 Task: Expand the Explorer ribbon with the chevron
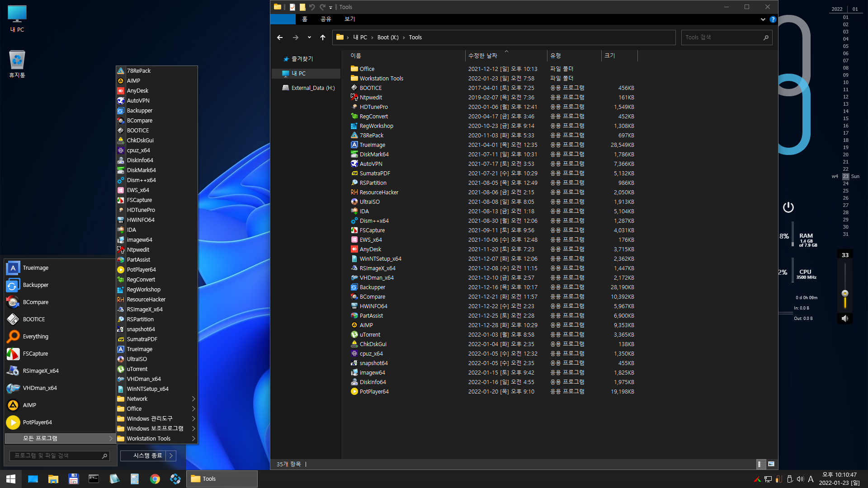point(763,19)
